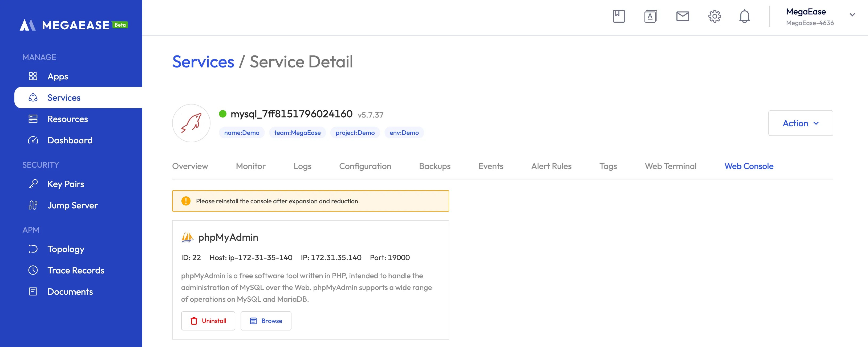
Task: Click the Service Detail breadcrumb title
Action: [301, 62]
